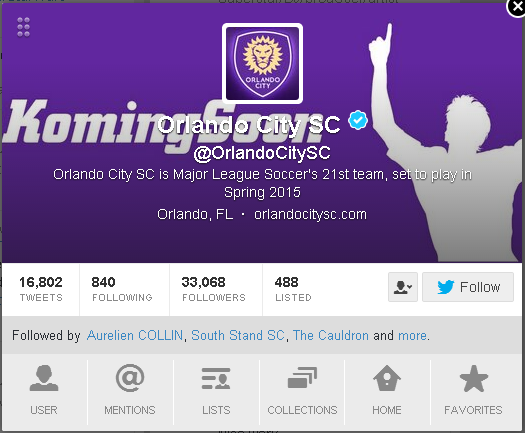Open the HOME birdhouse icon
Viewport: 525px width, 433px height.
click(387, 378)
